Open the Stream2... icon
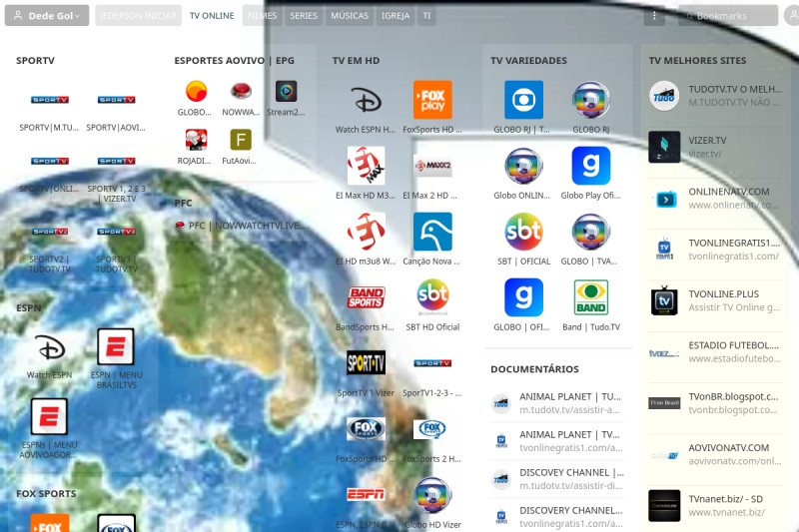The height and width of the screenshot is (532, 799). pos(286,92)
